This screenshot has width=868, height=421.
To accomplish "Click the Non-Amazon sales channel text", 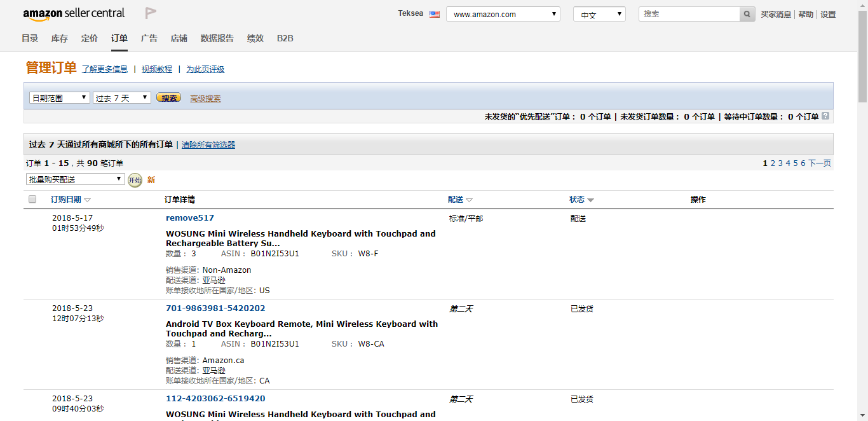I will coord(227,270).
